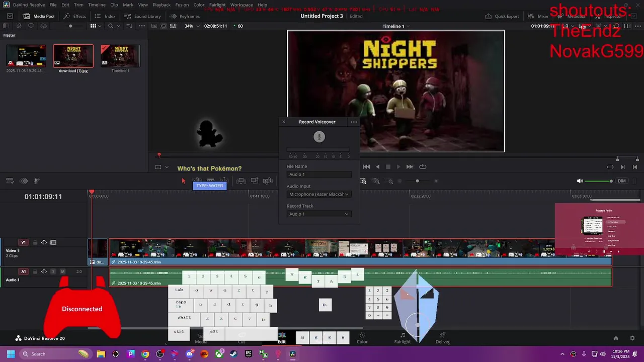Click the timeline view options icon
644x362 pixels.
pos(10,181)
